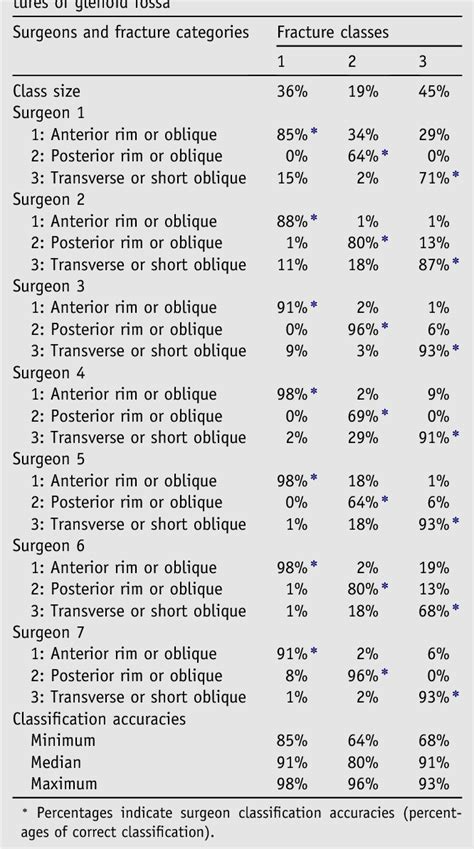Click the asterisk beside 85% under Surgeon 1

pyautogui.click(x=314, y=132)
